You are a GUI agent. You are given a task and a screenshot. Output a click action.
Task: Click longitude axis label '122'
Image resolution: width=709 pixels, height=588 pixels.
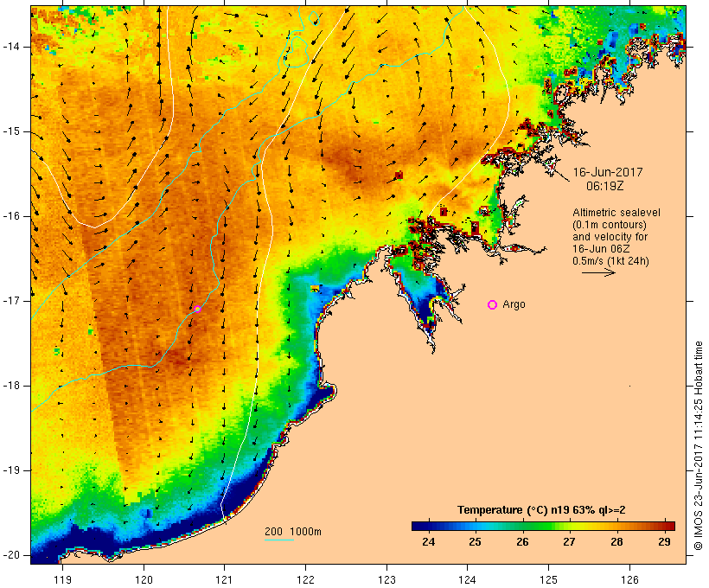(x=306, y=579)
